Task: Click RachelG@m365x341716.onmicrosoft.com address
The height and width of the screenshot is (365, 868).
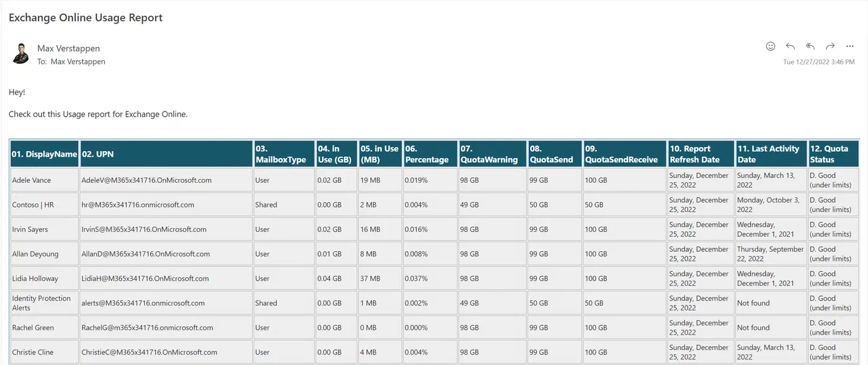Action: [x=148, y=328]
